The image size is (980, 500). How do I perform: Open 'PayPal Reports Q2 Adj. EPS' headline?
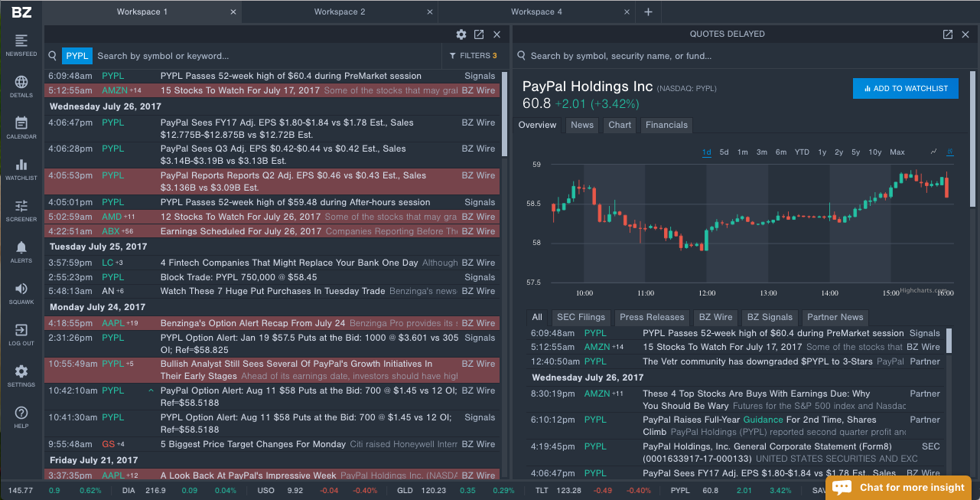pyautogui.click(x=293, y=181)
